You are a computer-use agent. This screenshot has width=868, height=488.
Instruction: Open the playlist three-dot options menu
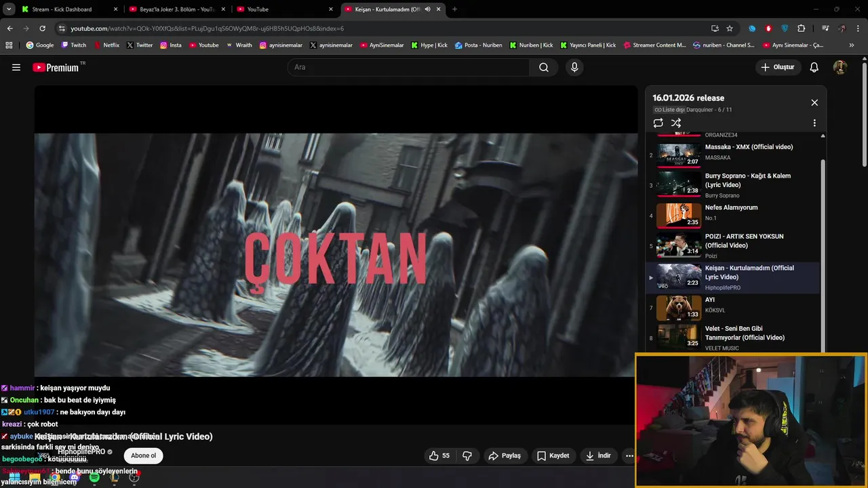(814, 123)
